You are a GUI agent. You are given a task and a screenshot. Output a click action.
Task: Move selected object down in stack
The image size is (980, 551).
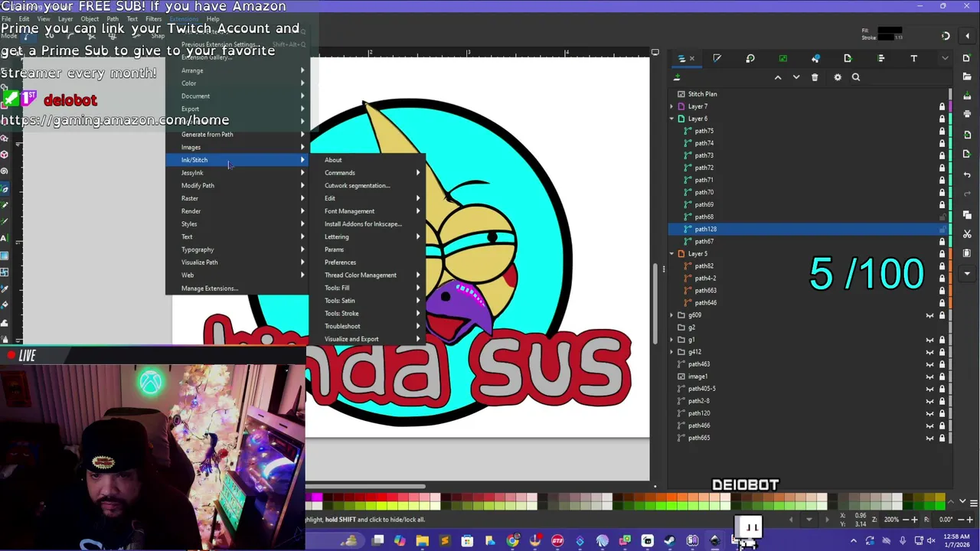(796, 77)
